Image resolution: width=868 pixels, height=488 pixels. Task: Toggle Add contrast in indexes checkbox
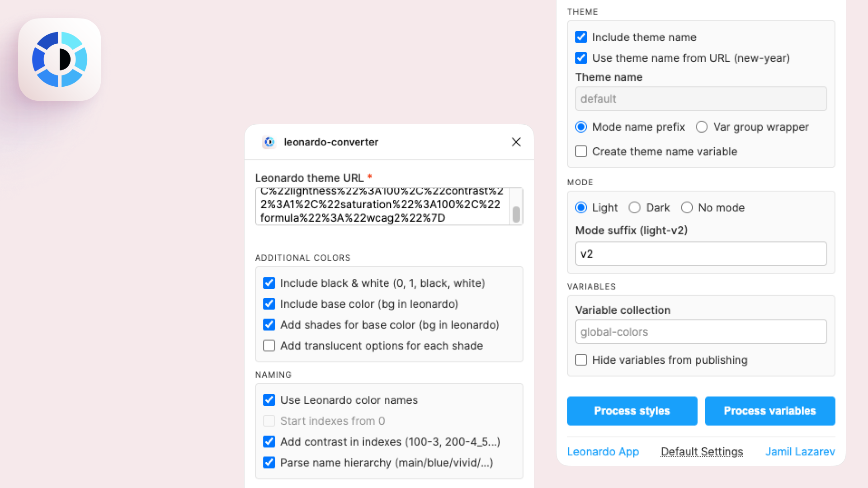point(269,441)
